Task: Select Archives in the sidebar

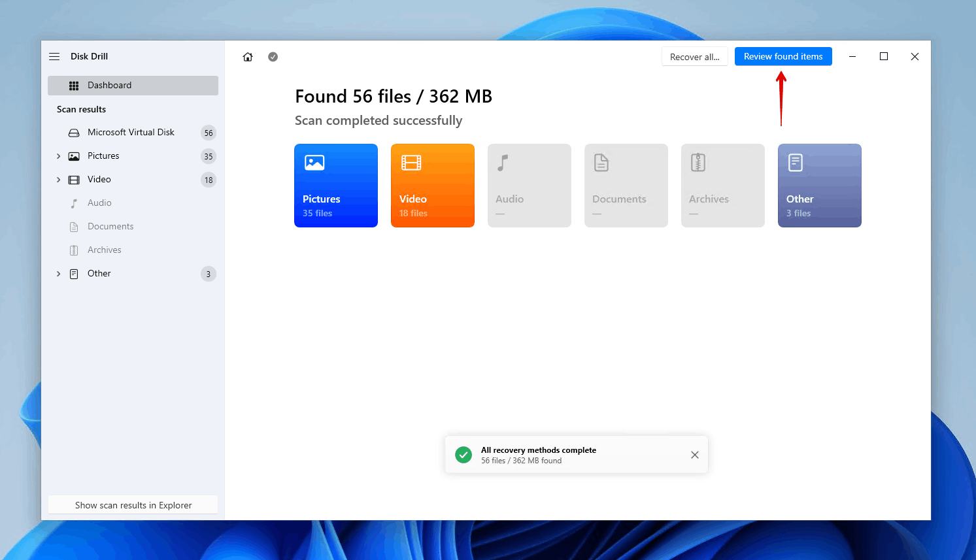Action: coord(133,250)
